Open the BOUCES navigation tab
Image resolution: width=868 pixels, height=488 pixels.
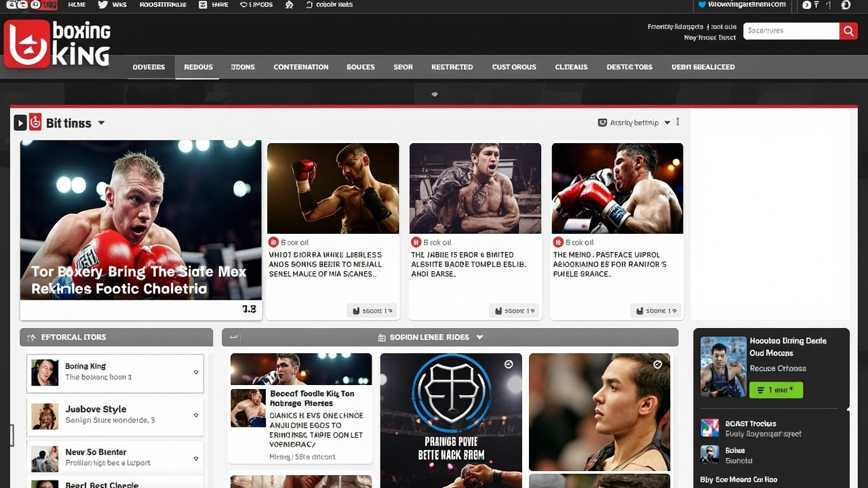point(361,67)
